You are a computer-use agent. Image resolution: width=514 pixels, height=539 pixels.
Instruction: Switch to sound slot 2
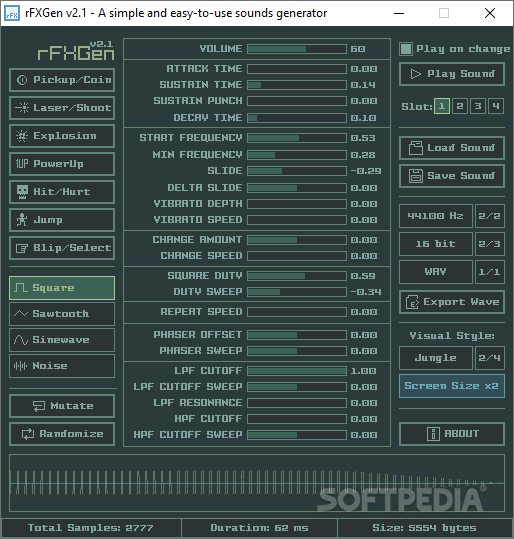pos(460,106)
